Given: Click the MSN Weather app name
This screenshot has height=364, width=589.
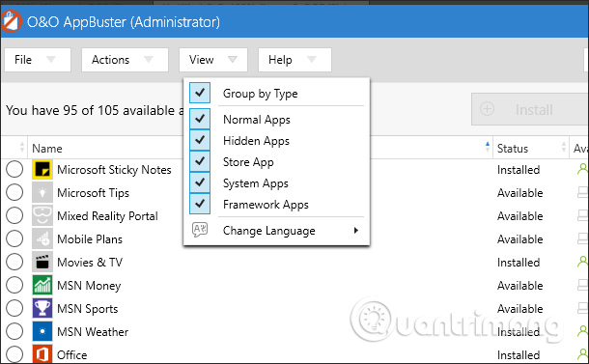Looking at the screenshot, I should [93, 332].
